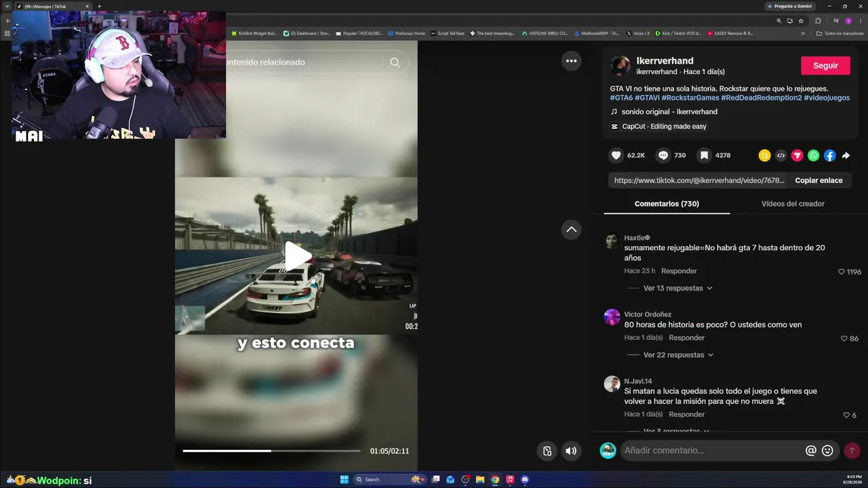Screen dimensions: 868x488
Task: Repost the video with yellow repost icon
Action: pos(764,155)
